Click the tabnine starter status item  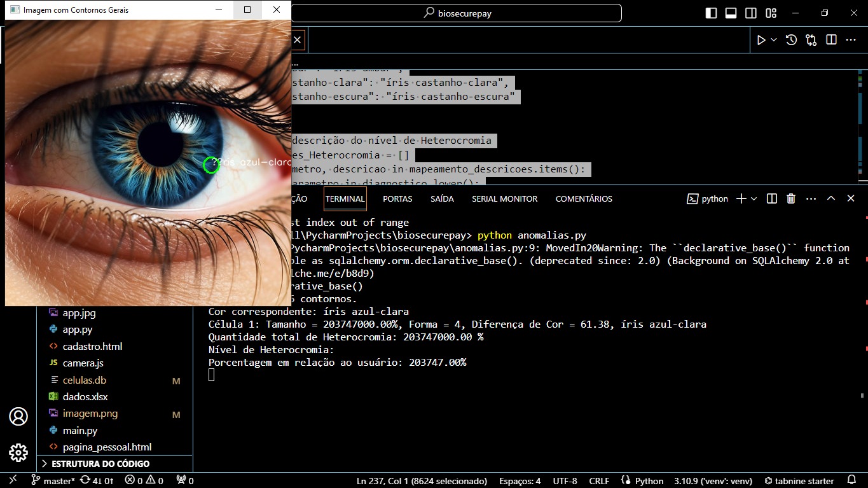[x=799, y=481]
